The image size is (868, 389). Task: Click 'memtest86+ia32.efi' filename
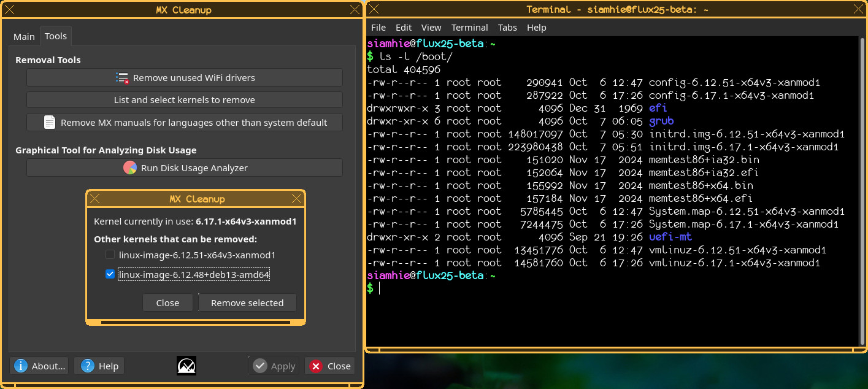coord(704,172)
